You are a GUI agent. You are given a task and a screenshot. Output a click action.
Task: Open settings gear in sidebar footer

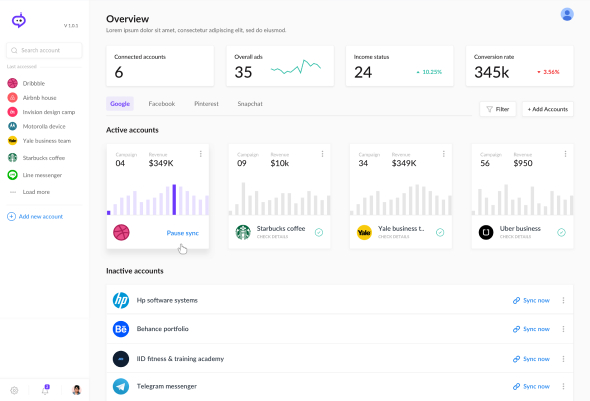coord(14,390)
